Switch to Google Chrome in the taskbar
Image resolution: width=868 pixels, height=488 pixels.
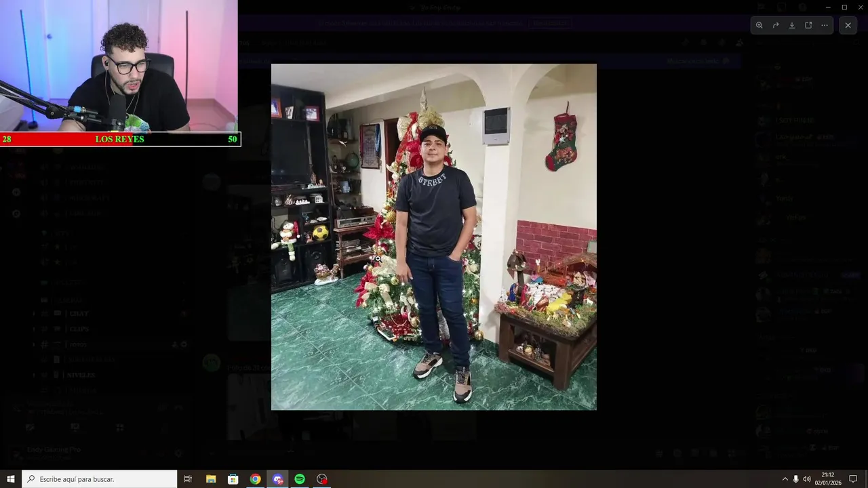(255, 479)
